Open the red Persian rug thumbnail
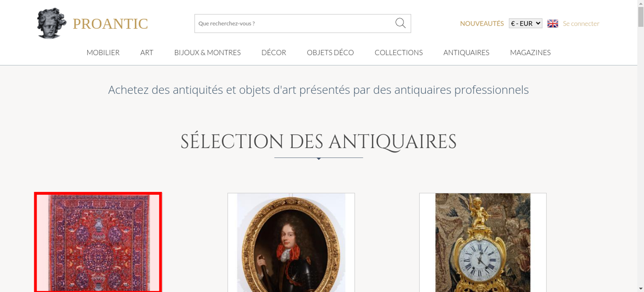Screen dimensions: 644x292 (98, 242)
